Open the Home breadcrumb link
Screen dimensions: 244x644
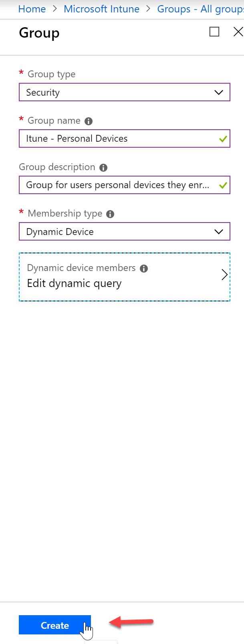point(32,9)
